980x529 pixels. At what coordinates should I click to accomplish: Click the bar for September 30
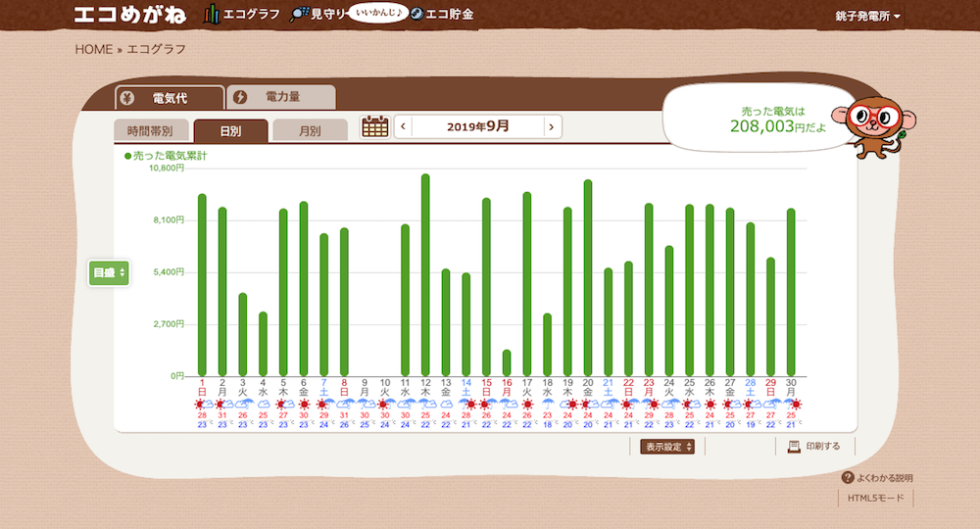click(x=791, y=292)
